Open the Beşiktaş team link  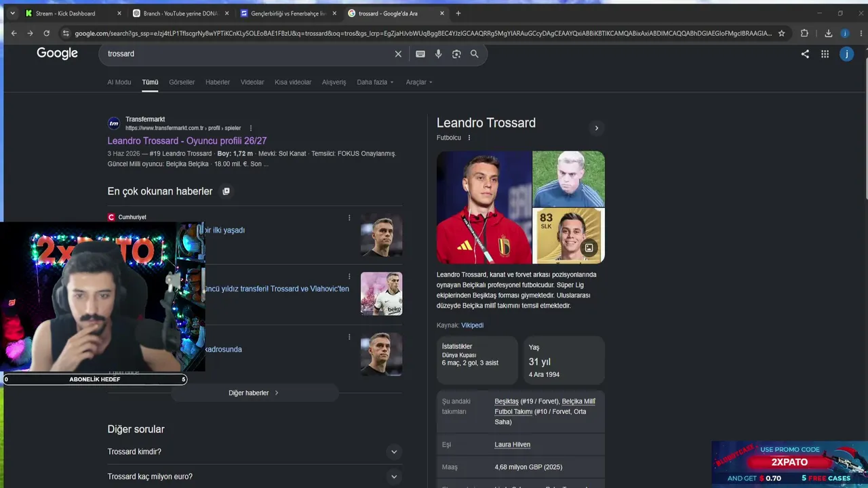pos(507,401)
